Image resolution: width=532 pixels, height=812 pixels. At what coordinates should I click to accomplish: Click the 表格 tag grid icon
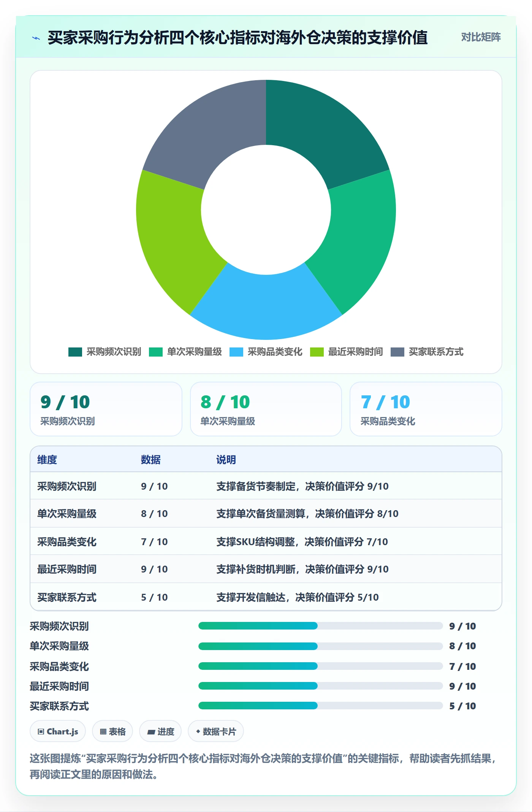pyautogui.click(x=103, y=732)
